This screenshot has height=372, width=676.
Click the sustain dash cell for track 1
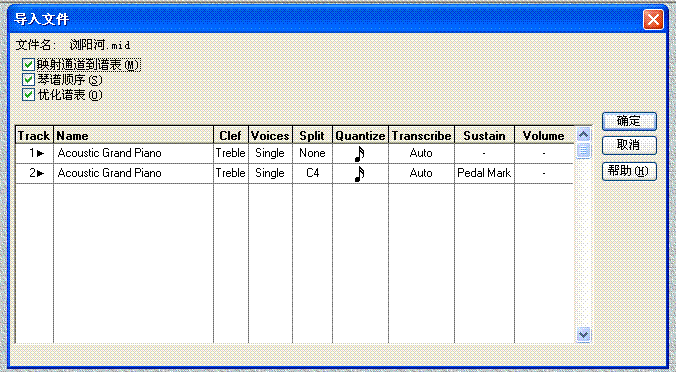coord(484,153)
